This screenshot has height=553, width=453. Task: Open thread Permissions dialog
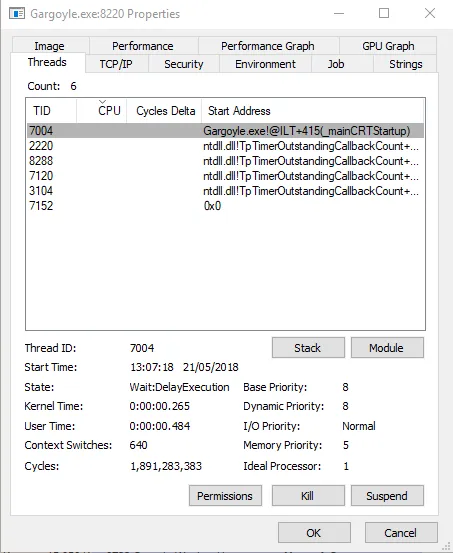click(225, 496)
